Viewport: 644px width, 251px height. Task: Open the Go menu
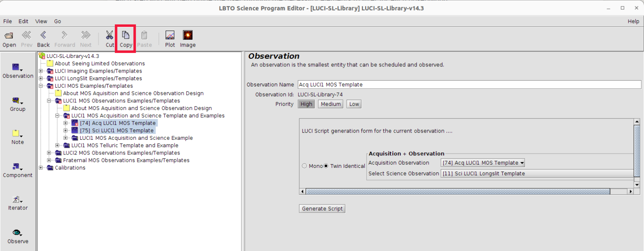pos(57,21)
